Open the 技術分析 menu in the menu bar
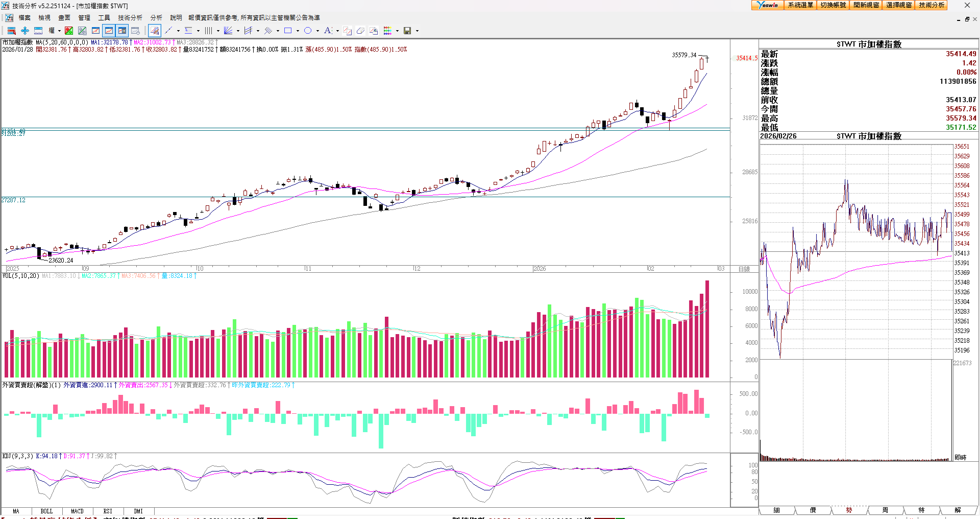 (130, 17)
